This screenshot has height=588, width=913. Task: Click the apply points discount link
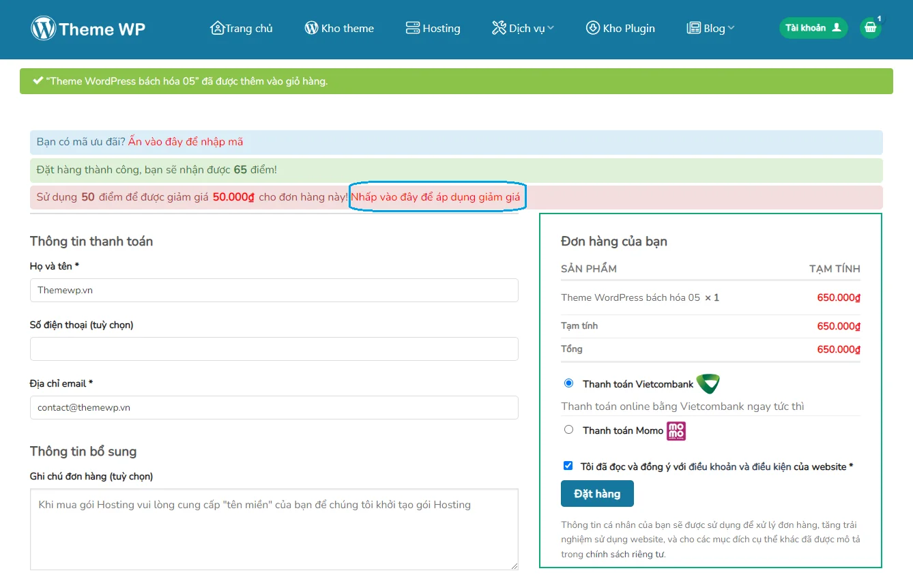[x=435, y=197]
